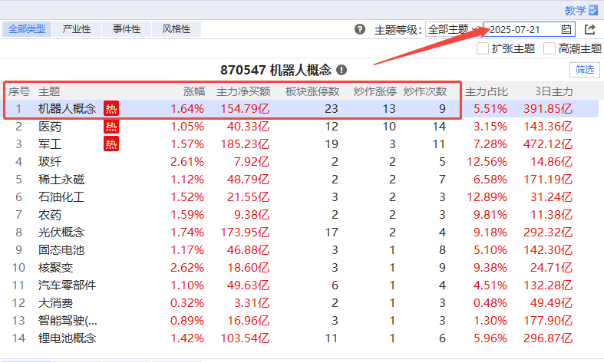Select the 智能驾驶(... theme row
This screenshot has width=604, height=362.
click(x=299, y=320)
